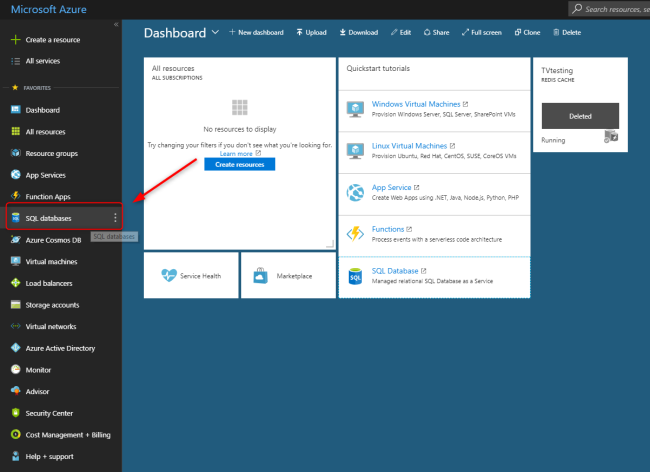Image resolution: width=650 pixels, height=472 pixels.
Task: Click the Virtual machines monitor icon
Action: 15,261
